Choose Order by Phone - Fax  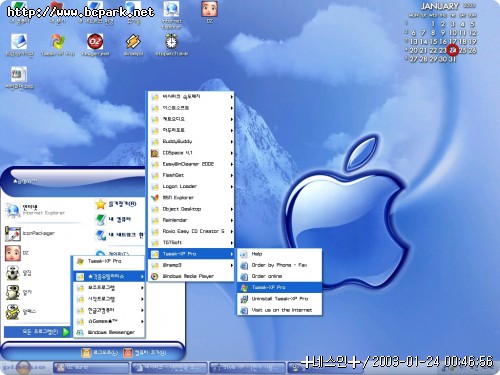click(x=279, y=265)
